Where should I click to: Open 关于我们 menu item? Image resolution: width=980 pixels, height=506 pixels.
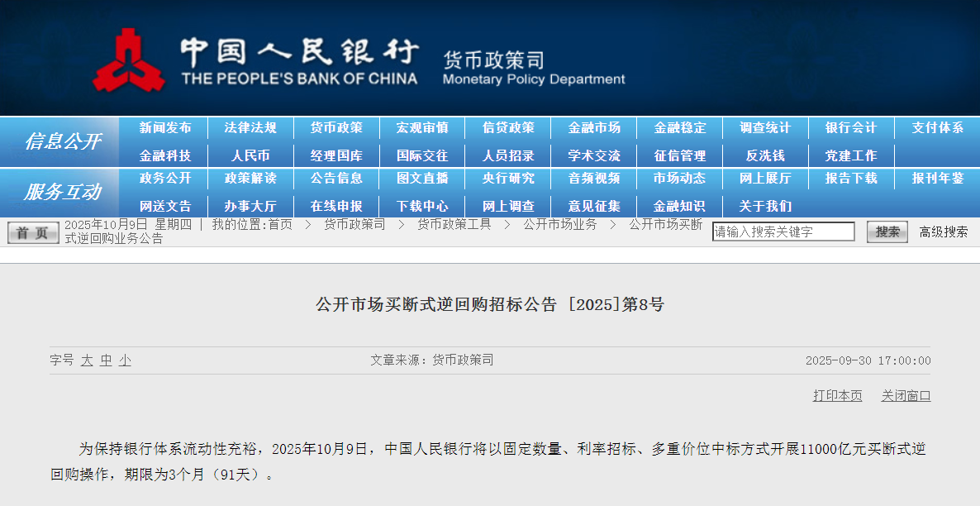pos(765,206)
